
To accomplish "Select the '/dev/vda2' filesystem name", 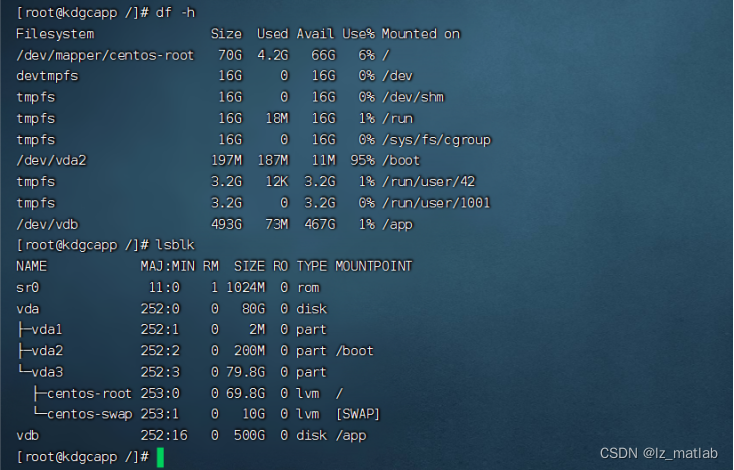I will click(x=51, y=161).
